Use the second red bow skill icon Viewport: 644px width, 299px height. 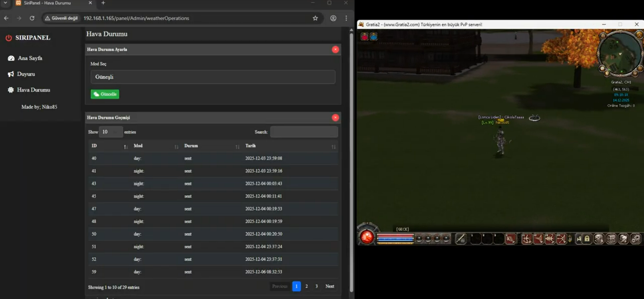(x=538, y=239)
